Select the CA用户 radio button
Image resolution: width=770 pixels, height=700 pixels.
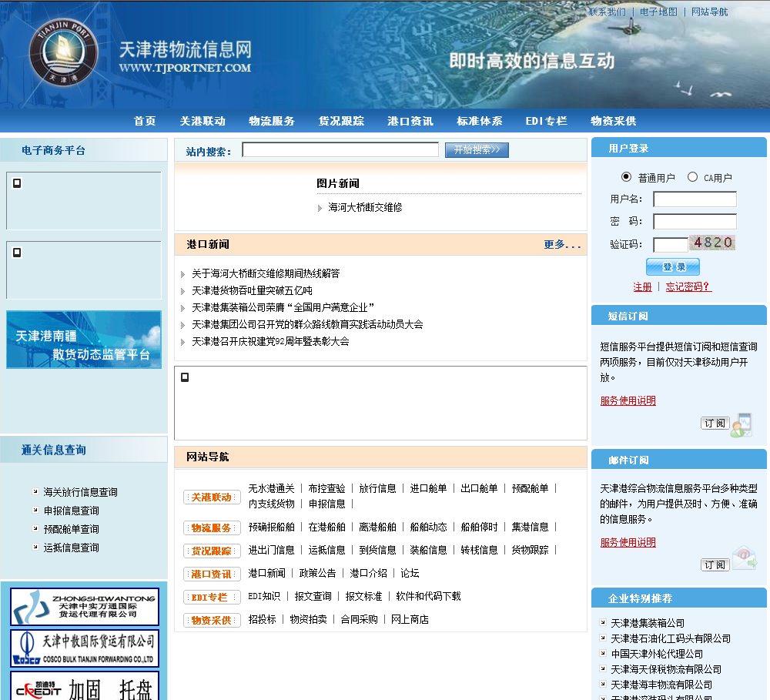point(692,177)
